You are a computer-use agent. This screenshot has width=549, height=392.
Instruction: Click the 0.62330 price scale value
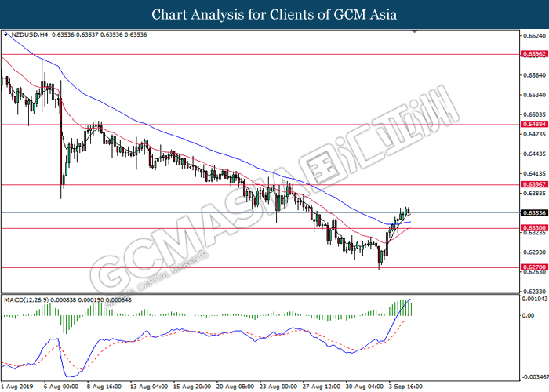[x=533, y=291]
